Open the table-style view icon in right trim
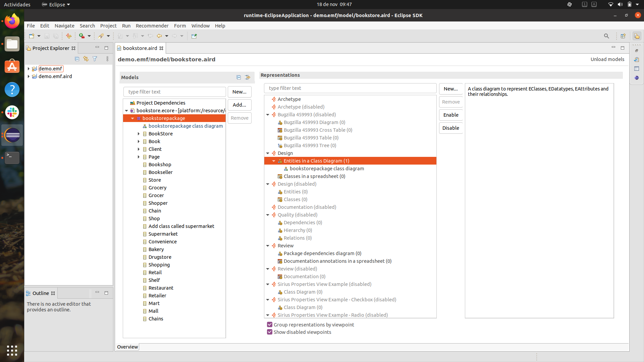Image resolution: width=644 pixels, height=362 pixels. (x=637, y=69)
